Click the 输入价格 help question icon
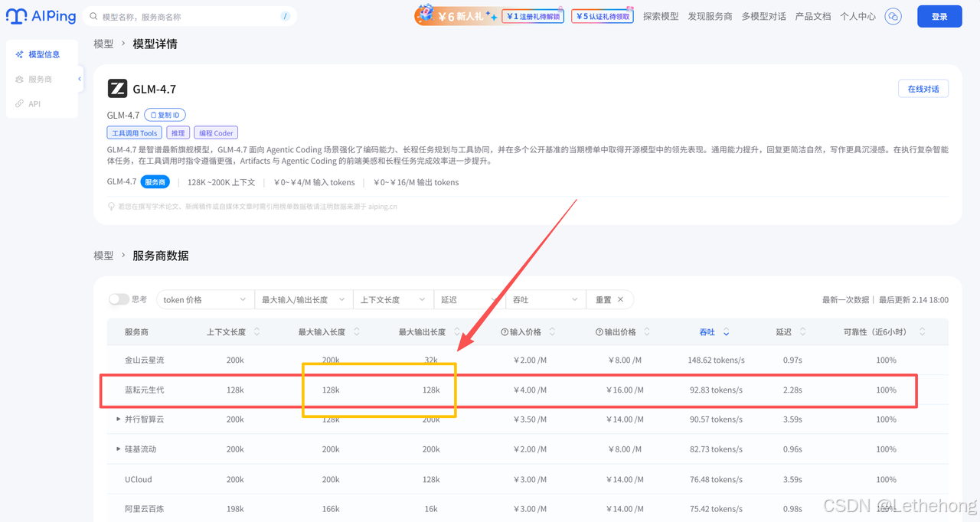The height and width of the screenshot is (522, 980). 505,332
